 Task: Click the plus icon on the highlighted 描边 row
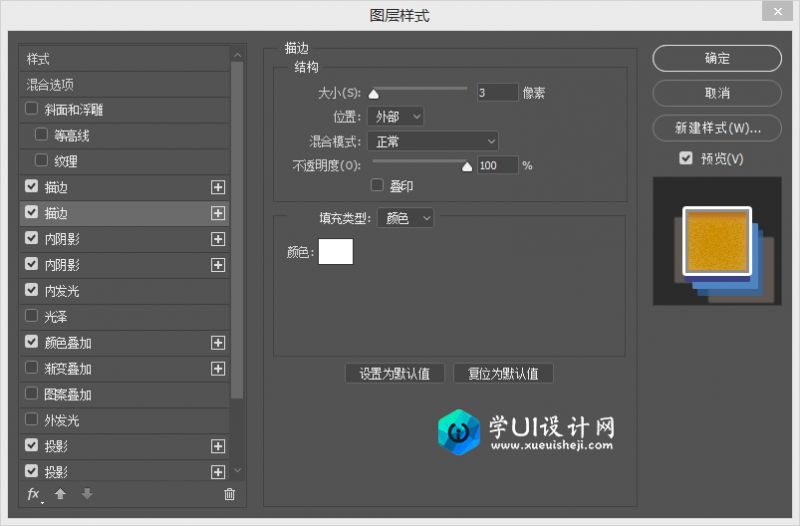point(218,213)
